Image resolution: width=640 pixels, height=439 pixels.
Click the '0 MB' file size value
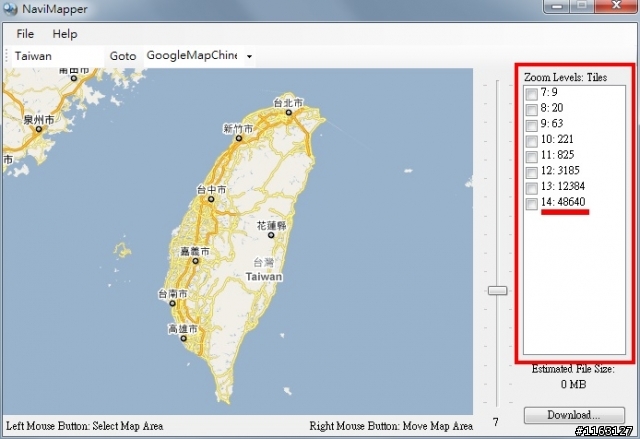pos(573,384)
